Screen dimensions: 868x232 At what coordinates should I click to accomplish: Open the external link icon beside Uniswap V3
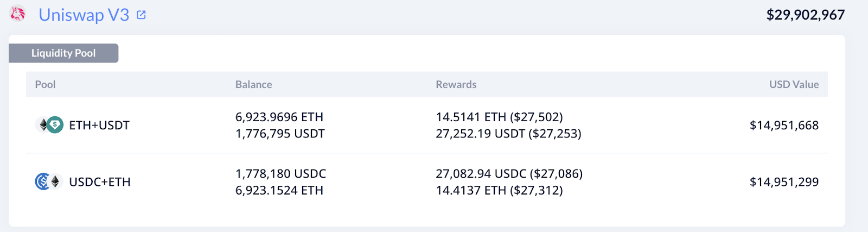click(x=142, y=15)
